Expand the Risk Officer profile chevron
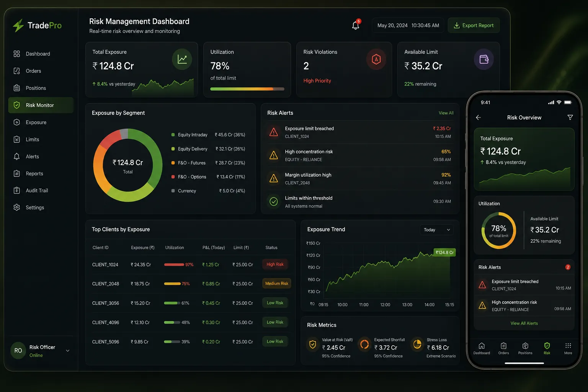Viewport: 588px width, 392px height. (x=68, y=351)
